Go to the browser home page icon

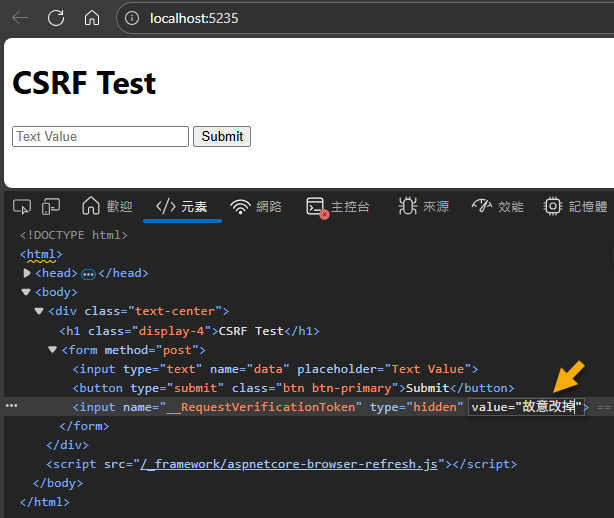coord(92,18)
